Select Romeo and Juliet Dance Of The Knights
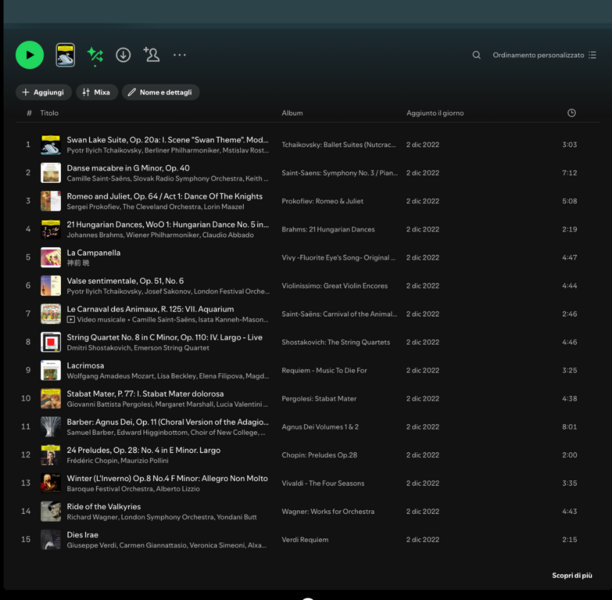This screenshot has height=600, width=612. coord(164,196)
